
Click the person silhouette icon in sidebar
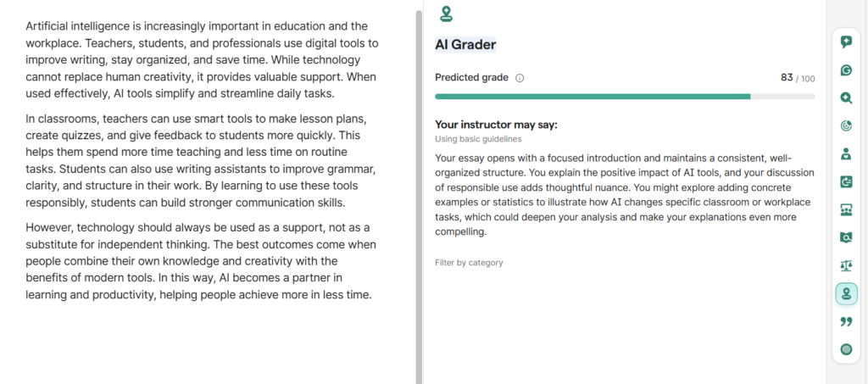click(x=845, y=153)
